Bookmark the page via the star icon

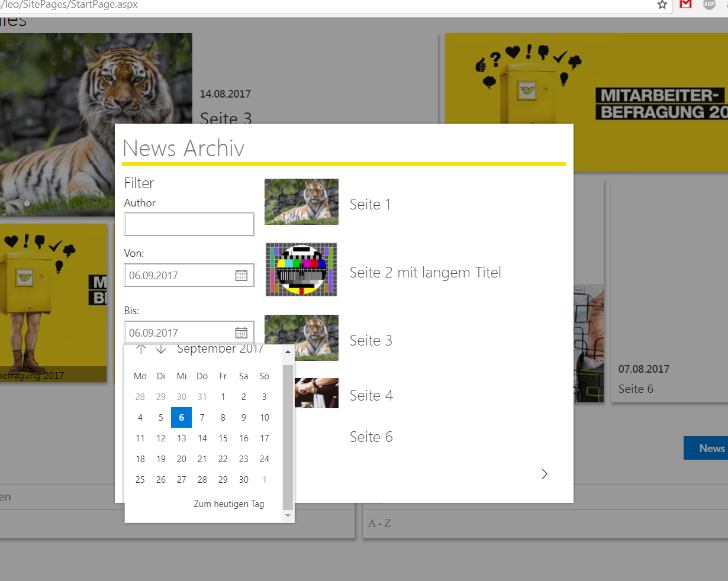[662, 5]
